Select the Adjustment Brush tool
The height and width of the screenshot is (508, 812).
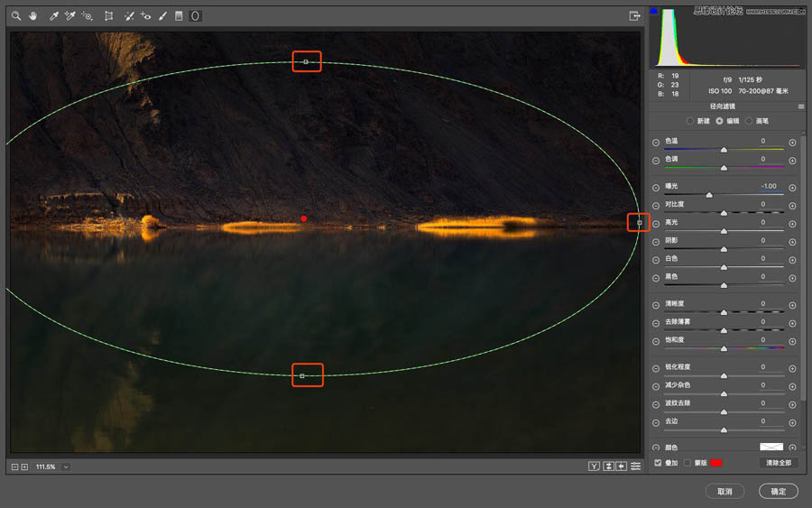[x=162, y=16]
